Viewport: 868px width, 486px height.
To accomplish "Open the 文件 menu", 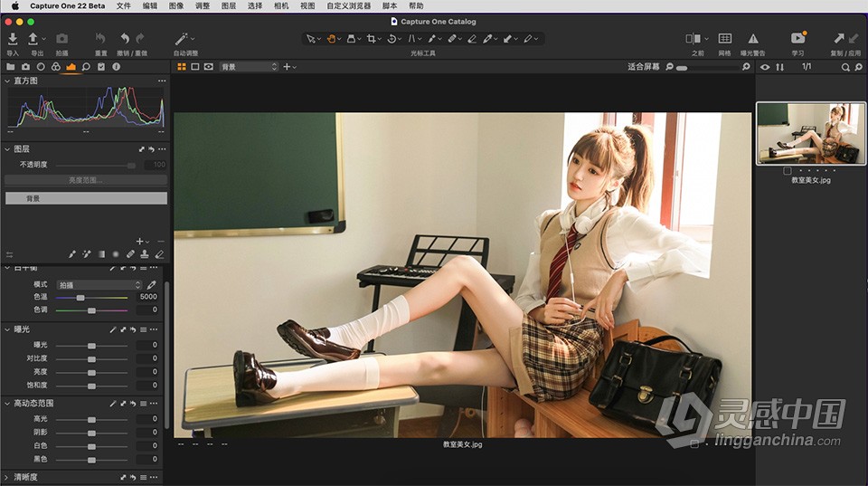I will point(124,5).
